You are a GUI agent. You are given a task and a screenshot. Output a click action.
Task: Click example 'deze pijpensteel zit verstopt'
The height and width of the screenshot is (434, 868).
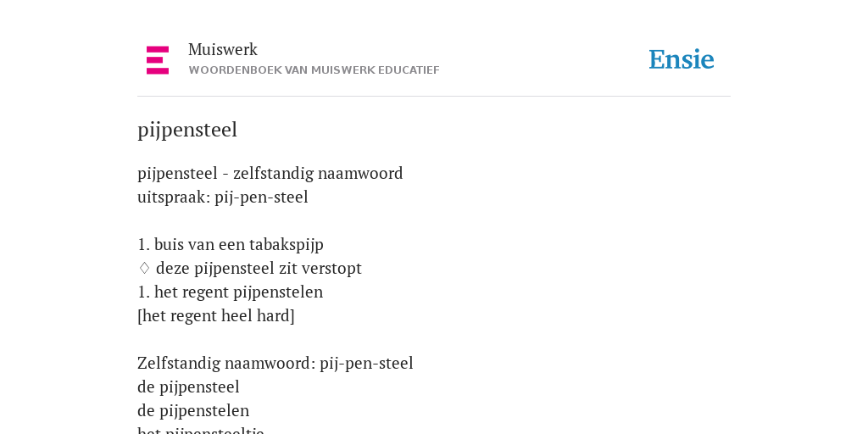tap(259, 269)
